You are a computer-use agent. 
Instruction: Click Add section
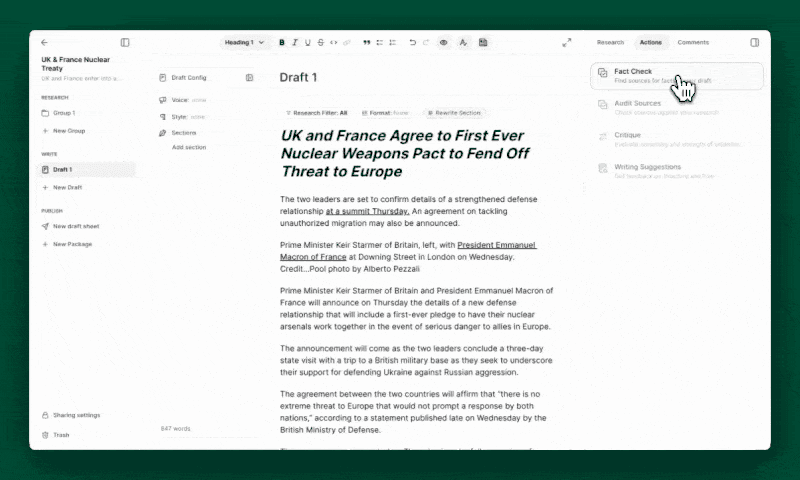189,147
